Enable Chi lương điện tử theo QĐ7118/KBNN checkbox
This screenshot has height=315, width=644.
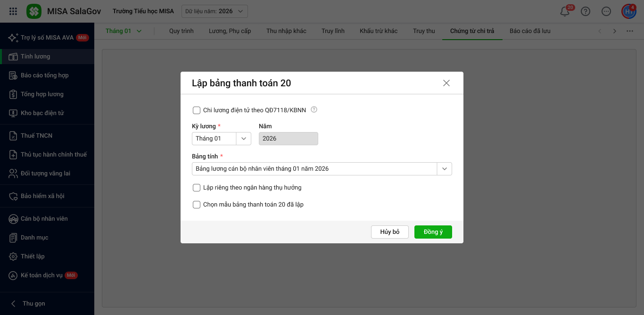pyautogui.click(x=197, y=110)
